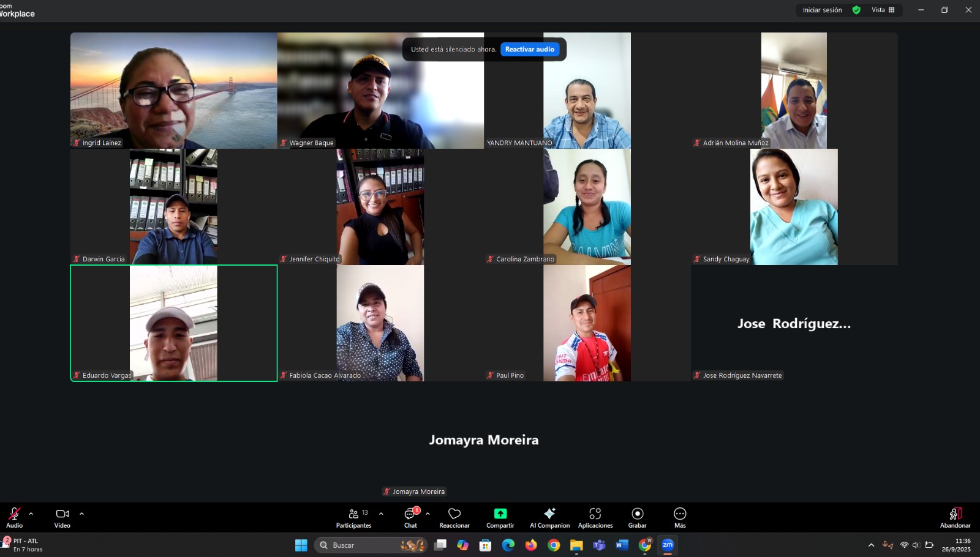Click the Reactivar audio button
This screenshot has width=980, height=557.
pos(529,50)
